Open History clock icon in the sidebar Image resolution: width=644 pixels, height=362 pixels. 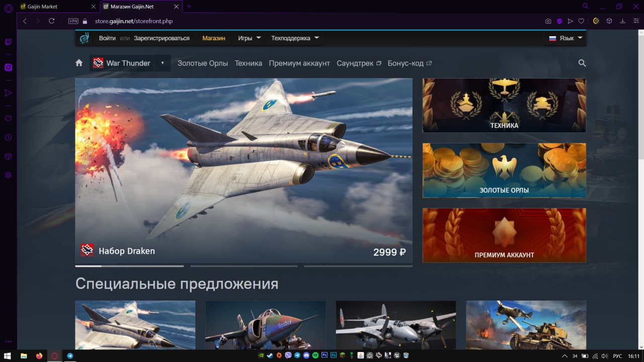point(8,137)
